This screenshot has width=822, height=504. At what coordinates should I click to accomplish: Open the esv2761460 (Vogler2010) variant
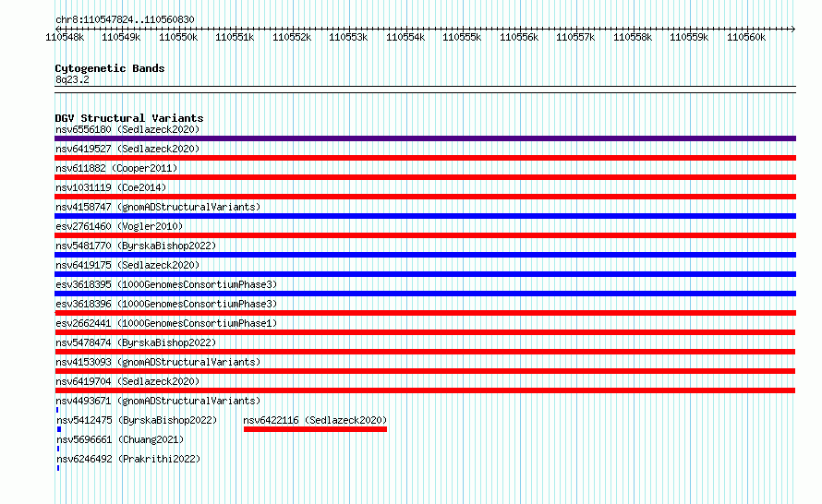119,226
